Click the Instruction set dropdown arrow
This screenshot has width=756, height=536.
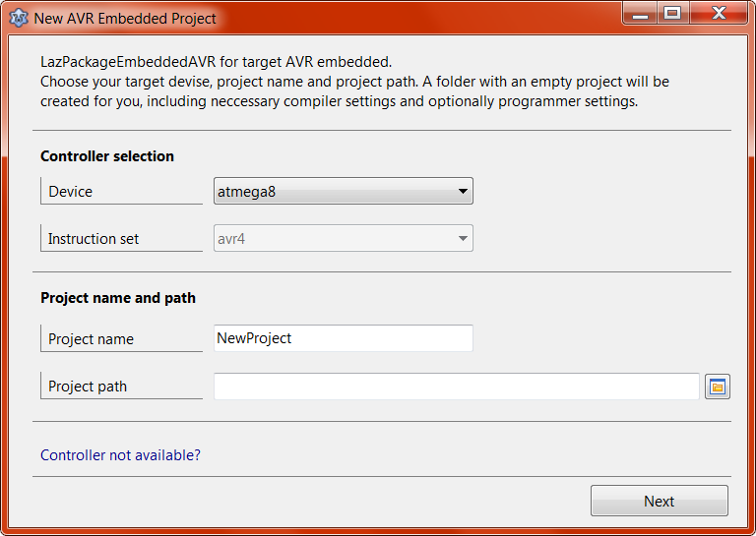tap(463, 239)
